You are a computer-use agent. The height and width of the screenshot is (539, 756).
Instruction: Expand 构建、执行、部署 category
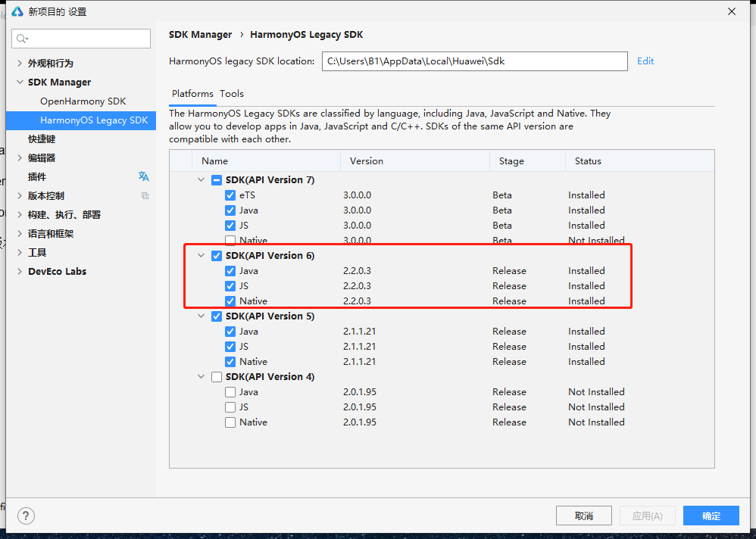pyautogui.click(x=20, y=214)
